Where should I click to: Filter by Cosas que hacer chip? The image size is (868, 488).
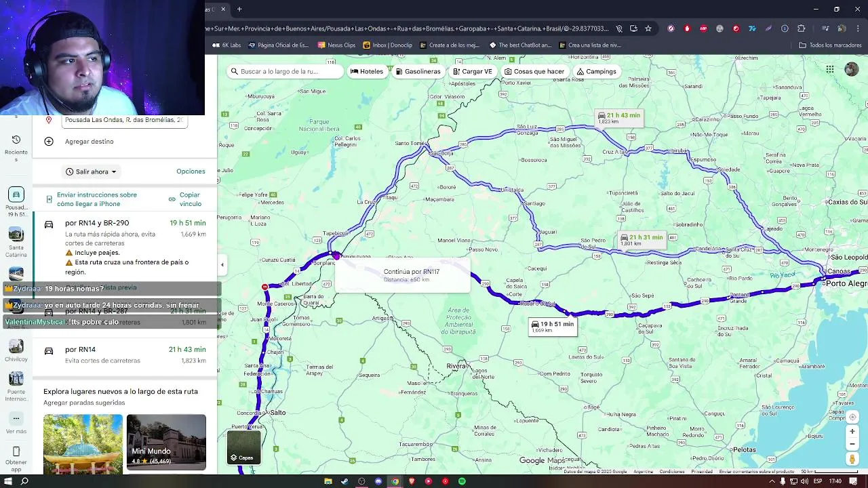click(x=534, y=71)
